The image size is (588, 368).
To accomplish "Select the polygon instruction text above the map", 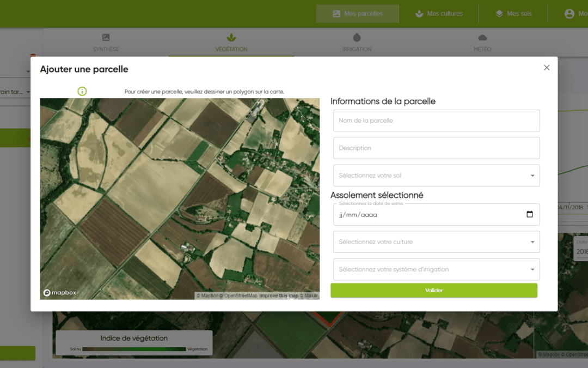I will 204,92.
